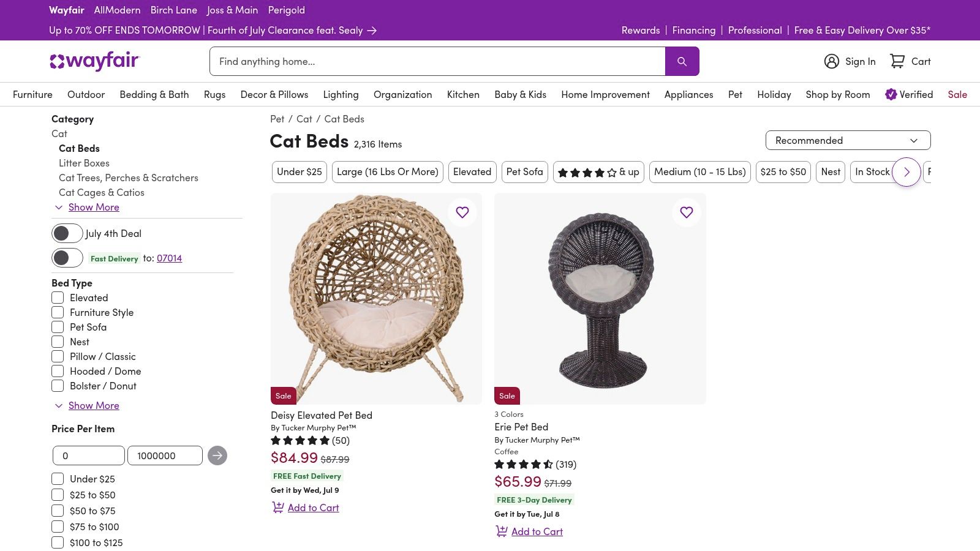Click cart icon beside Deisy Add to Cart
The width and height of the screenshot is (980, 551).
(x=278, y=508)
